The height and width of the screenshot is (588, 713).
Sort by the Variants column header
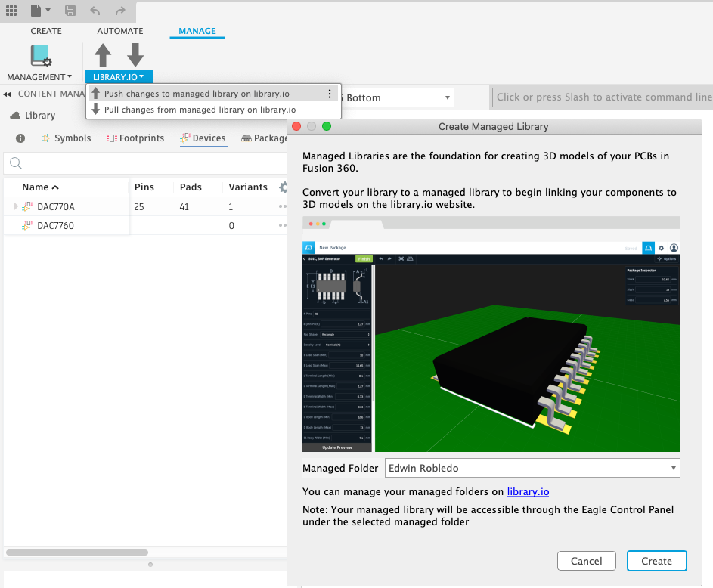(x=248, y=187)
